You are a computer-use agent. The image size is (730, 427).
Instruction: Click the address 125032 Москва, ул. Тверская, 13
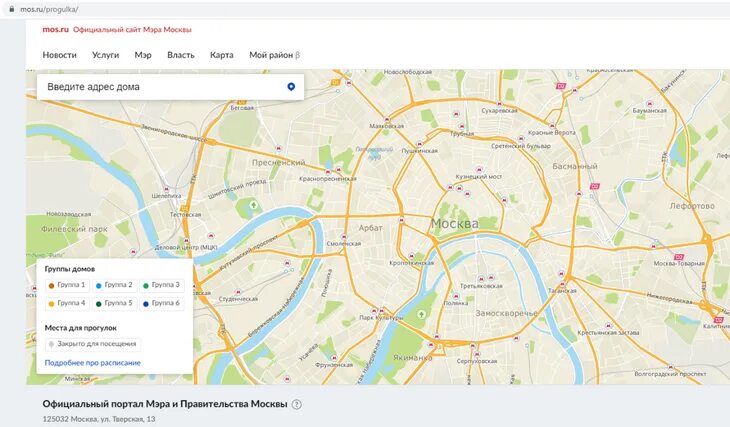pyautogui.click(x=99, y=419)
